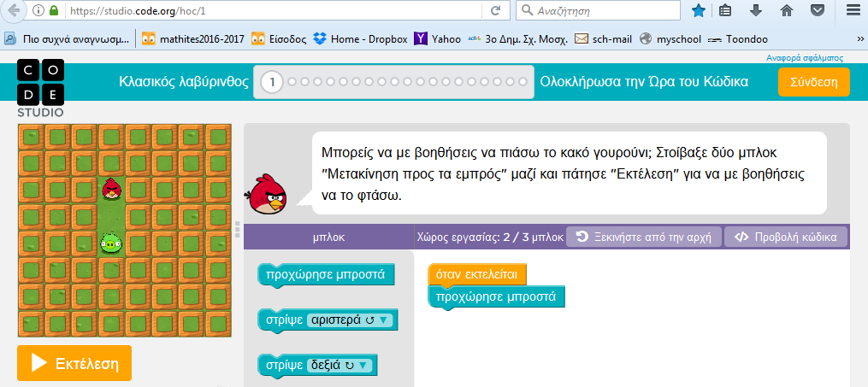Click the Προβολή κώδικα show code button
Viewport: 868px width, 387px height.
[787, 237]
